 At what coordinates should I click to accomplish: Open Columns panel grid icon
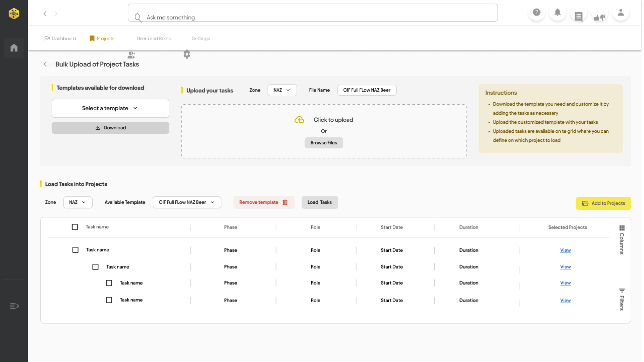click(x=622, y=228)
